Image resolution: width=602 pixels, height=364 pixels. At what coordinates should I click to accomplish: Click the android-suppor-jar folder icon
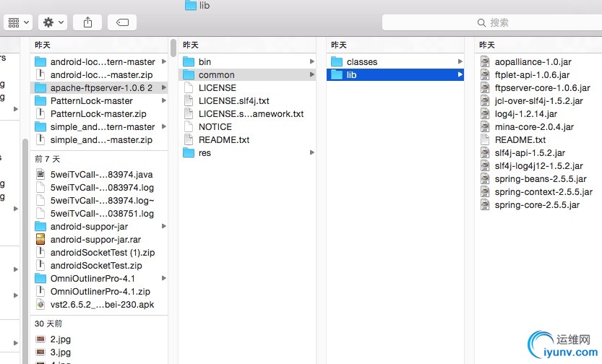(x=40, y=227)
